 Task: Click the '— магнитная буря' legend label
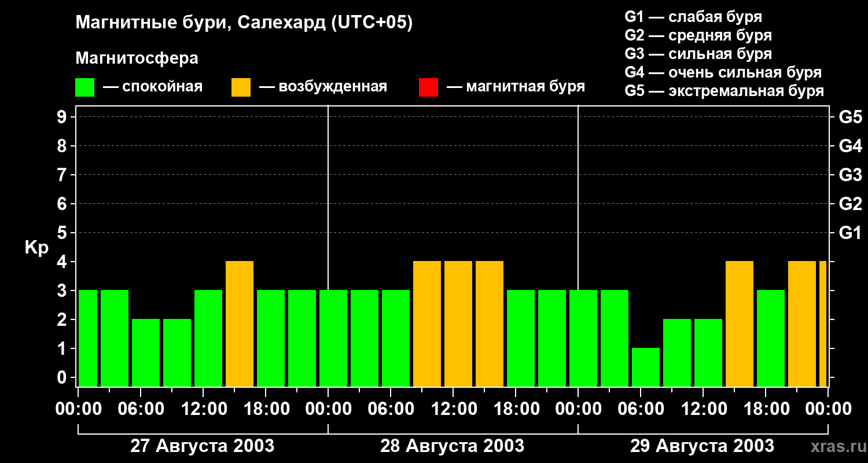(516, 87)
